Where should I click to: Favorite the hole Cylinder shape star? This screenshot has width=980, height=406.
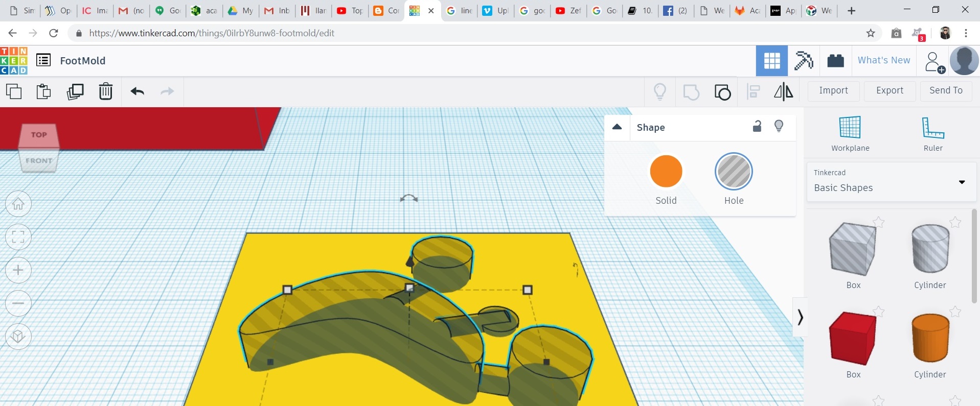click(955, 222)
